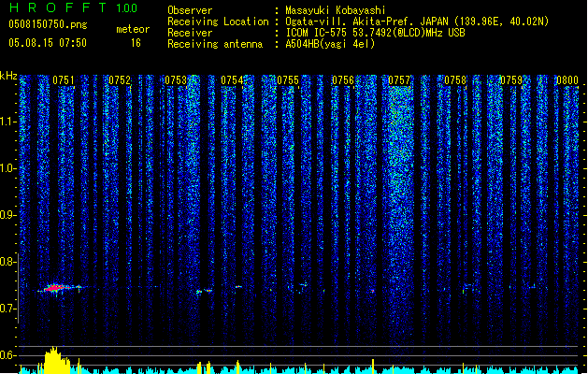Click the 'Observer' field label

tap(190, 10)
